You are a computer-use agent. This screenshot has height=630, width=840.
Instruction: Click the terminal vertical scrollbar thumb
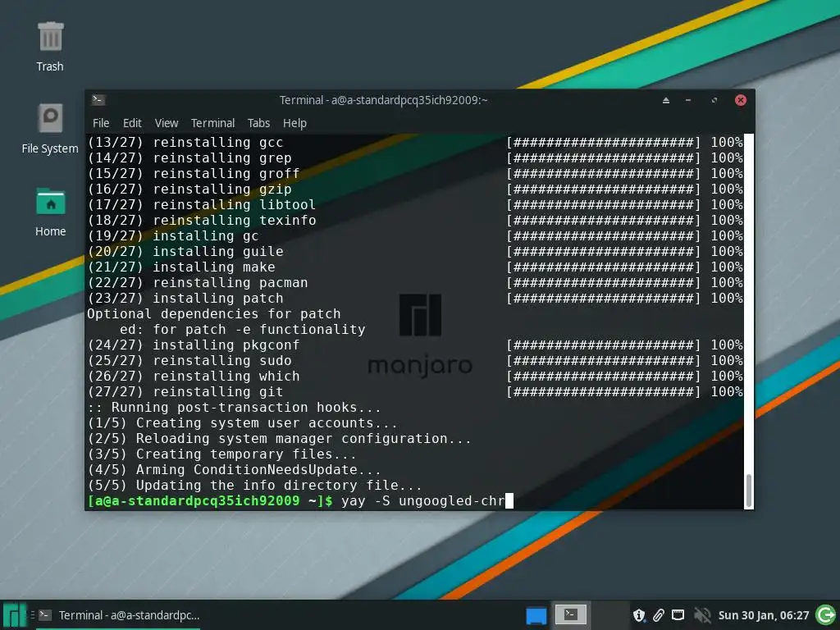coord(748,491)
